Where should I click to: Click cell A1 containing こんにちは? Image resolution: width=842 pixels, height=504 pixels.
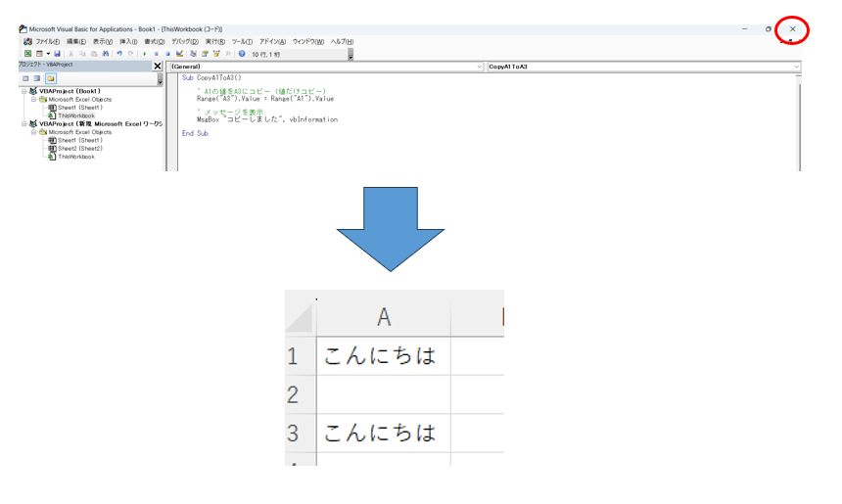click(383, 355)
